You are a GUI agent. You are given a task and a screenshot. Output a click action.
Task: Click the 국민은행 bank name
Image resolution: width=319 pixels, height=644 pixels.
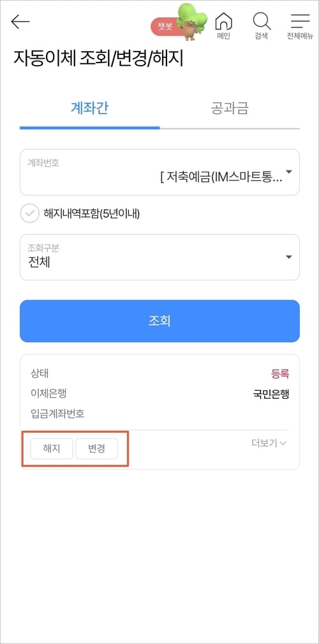[x=271, y=394]
